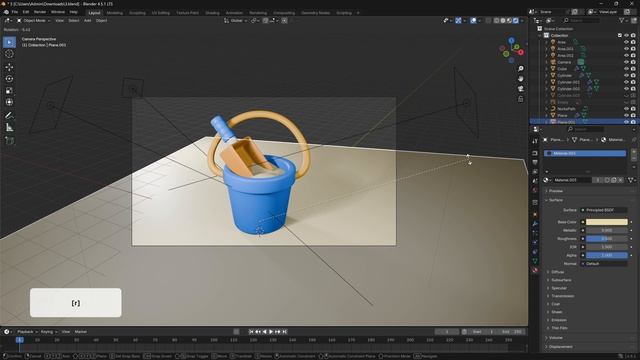Open the Output properties tab icon
Viewport: 640px width, 360px height.
535,162
